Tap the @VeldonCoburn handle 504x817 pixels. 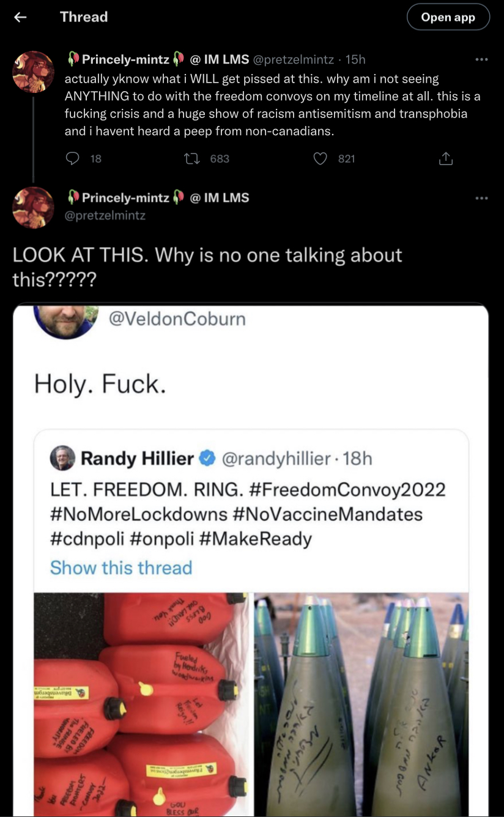pos(177,319)
